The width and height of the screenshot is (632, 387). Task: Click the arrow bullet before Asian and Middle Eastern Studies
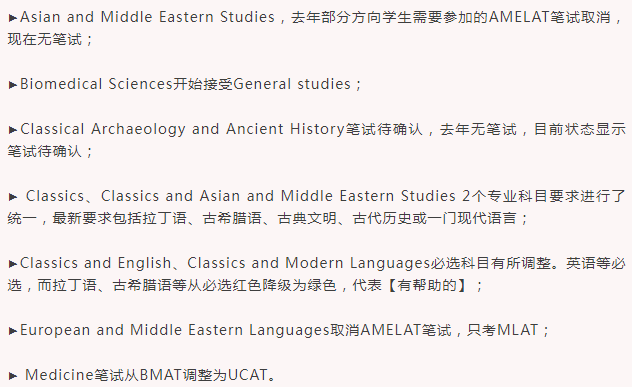tap(12, 18)
